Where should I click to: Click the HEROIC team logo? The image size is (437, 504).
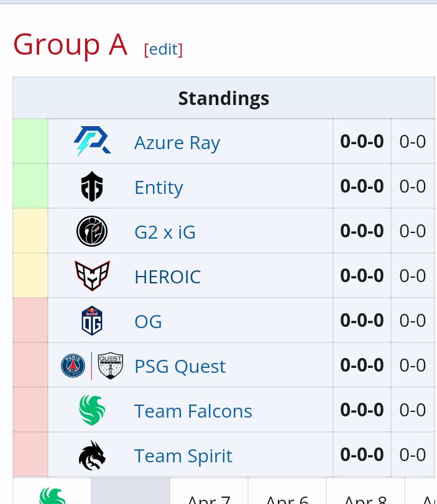(x=92, y=276)
